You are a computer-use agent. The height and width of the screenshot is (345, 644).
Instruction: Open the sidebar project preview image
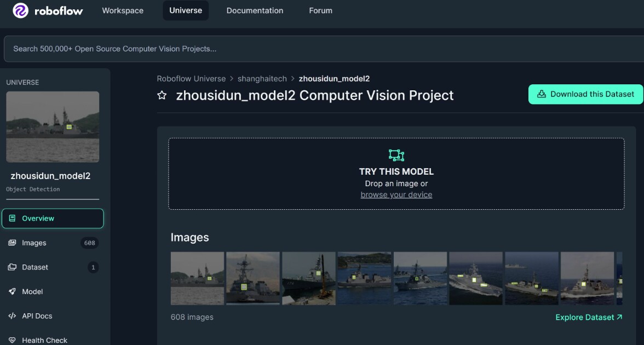(x=53, y=127)
